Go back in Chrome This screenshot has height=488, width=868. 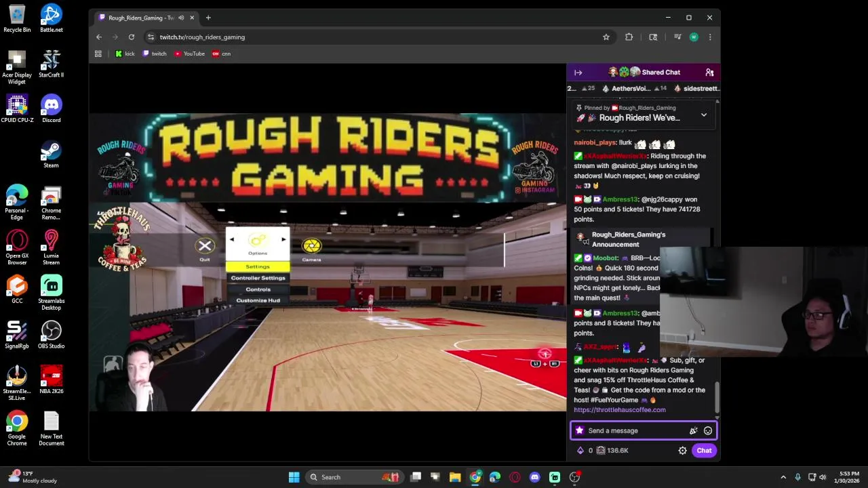coord(99,37)
